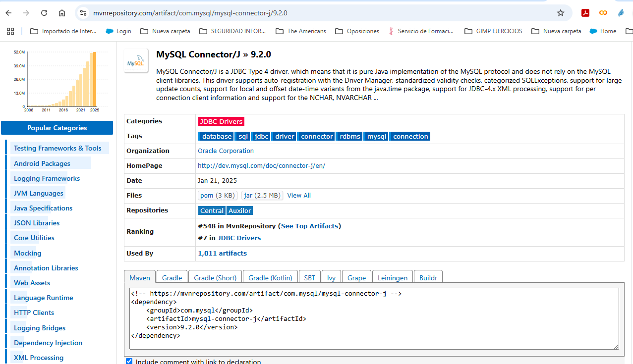The width and height of the screenshot is (633, 364).
Task: Select the jdbc tag
Action: coord(261,136)
